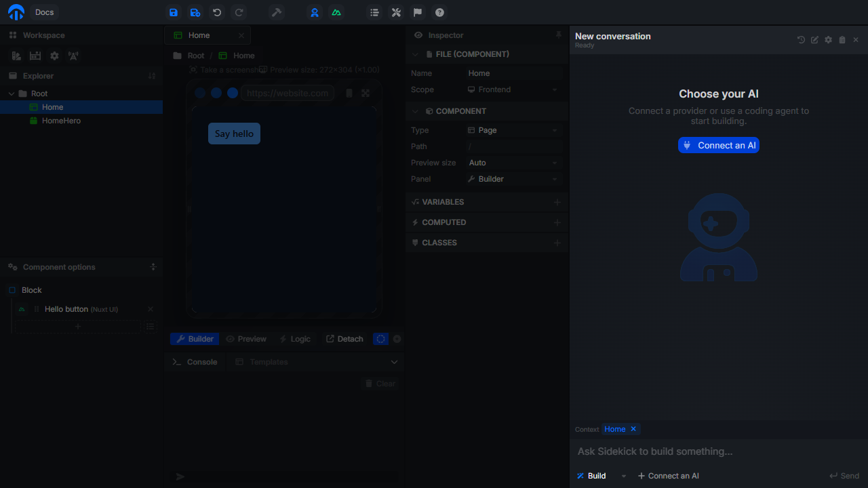Open the list icon in top toolbar

(374, 12)
